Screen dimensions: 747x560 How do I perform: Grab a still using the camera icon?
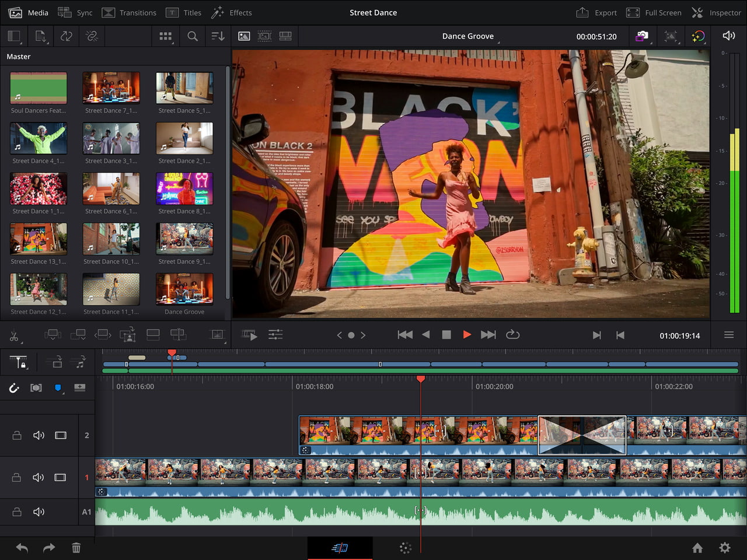click(641, 36)
